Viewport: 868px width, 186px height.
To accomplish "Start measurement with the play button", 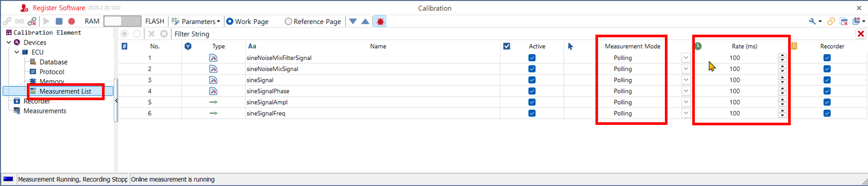I will tap(46, 21).
